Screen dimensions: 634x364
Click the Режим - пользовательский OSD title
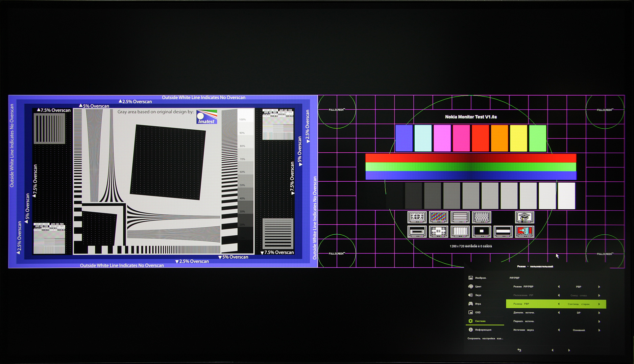535,266
